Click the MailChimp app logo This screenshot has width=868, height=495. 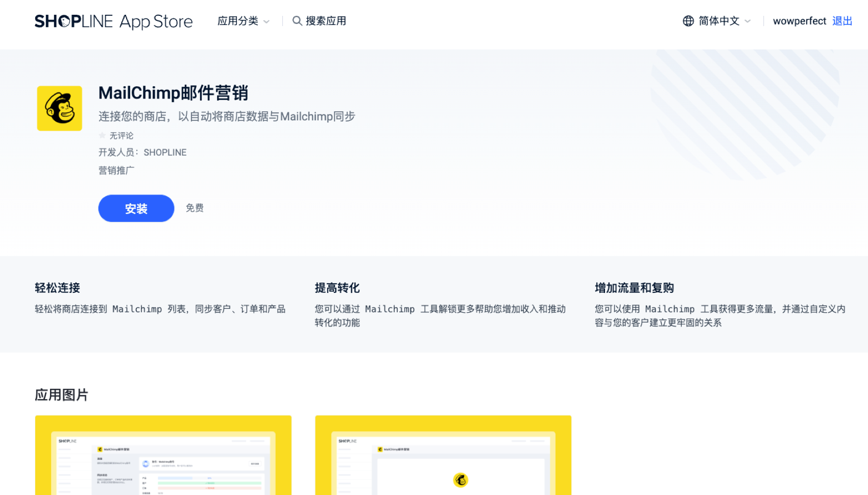60,108
